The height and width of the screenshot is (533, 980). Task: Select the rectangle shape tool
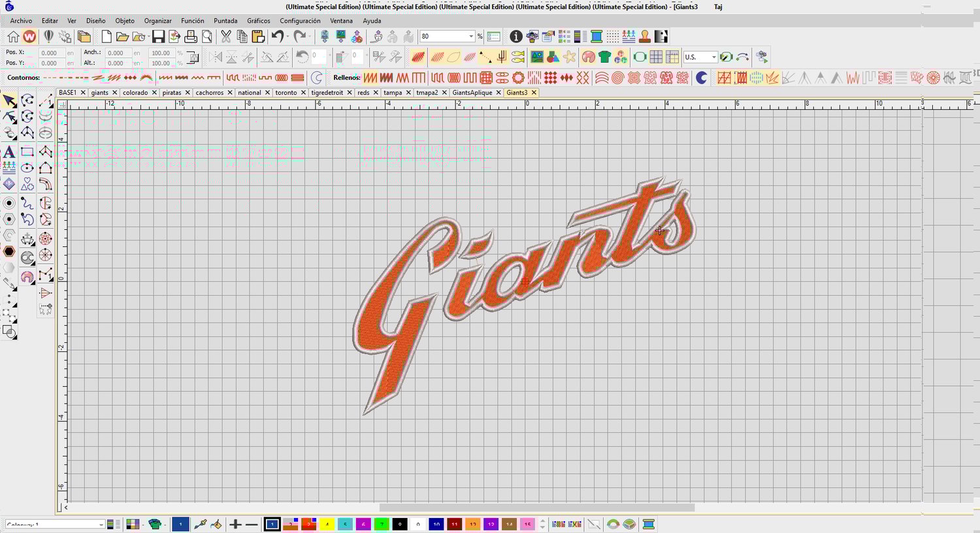(x=27, y=152)
